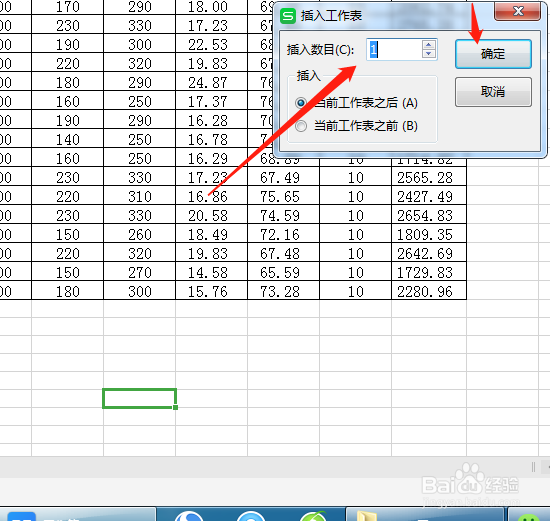The image size is (550, 521).
Task: Select cell containing 16.29
Action: pyautogui.click(x=211, y=157)
